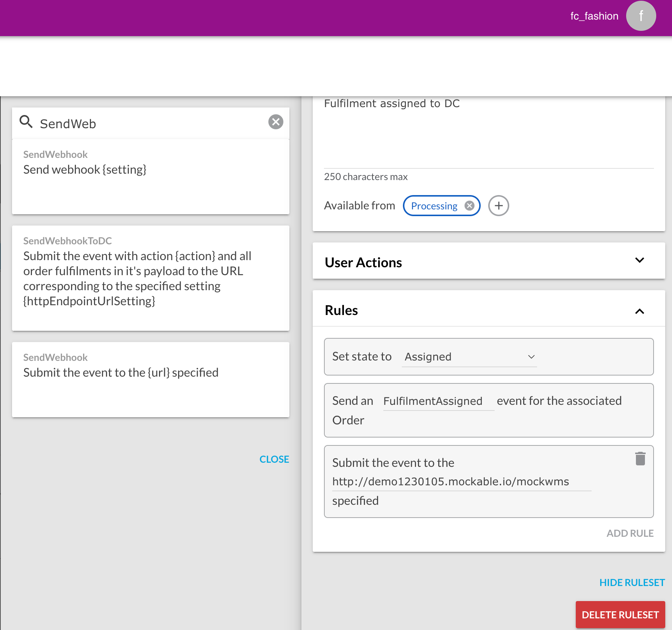Expand the User Actions section

(x=639, y=260)
